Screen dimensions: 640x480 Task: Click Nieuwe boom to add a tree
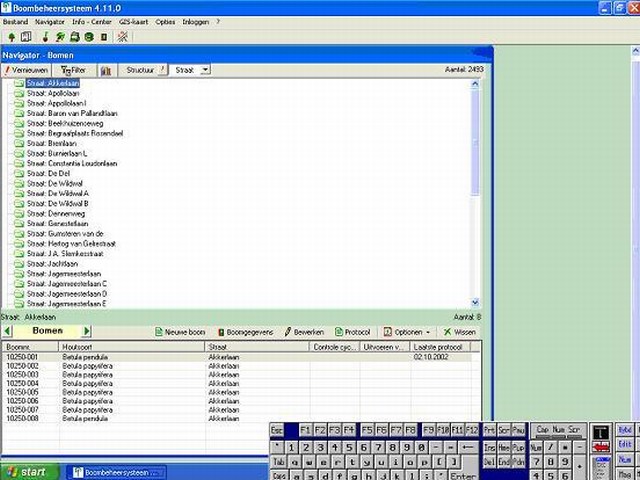180,332
